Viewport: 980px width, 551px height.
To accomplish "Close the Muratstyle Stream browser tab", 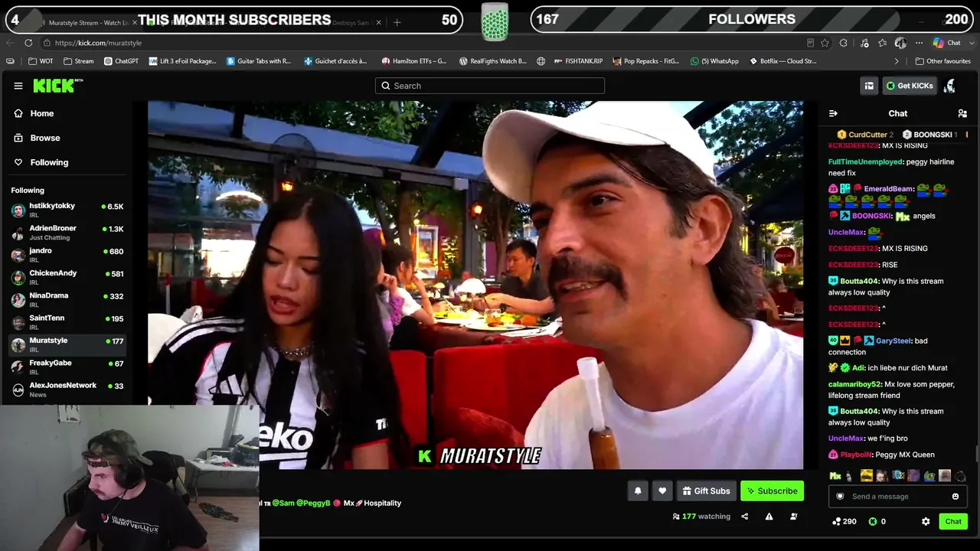I will coord(134,23).
